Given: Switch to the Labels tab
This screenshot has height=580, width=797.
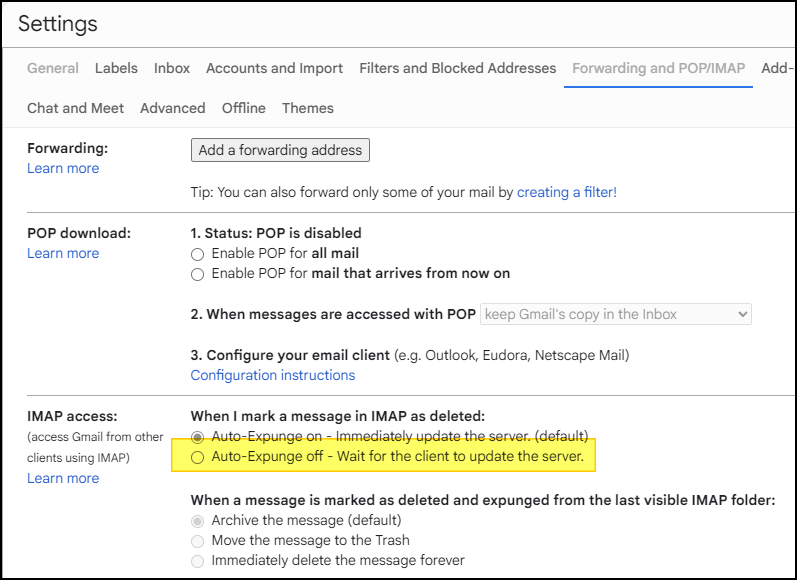Looking at the screenshot, I should (x=116, y=68).
